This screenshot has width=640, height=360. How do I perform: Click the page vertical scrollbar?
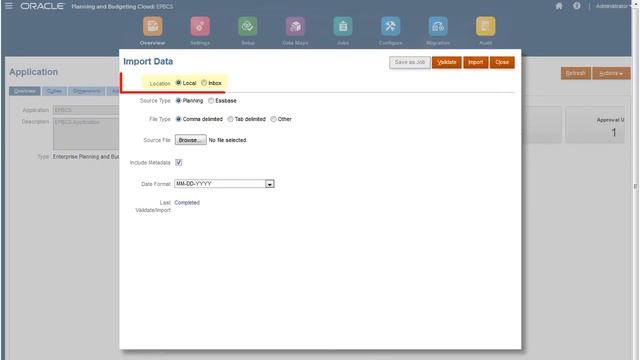635,186
